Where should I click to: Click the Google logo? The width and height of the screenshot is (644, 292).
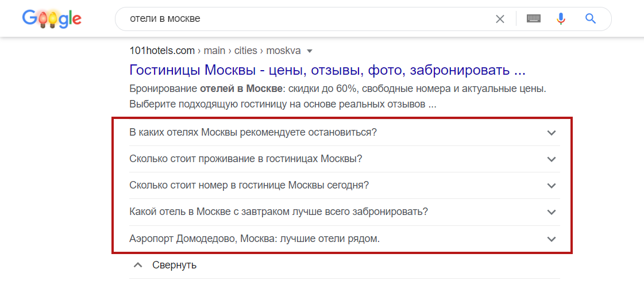click(52, 19)
